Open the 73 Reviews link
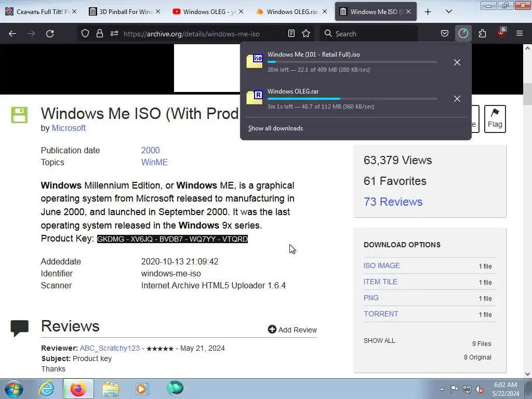This screenshot has height=399, width=532. click(x=393, y=202)
